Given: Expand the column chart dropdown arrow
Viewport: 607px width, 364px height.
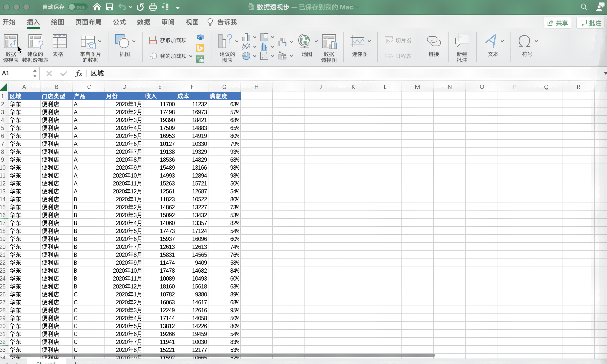Looking at the screenshot, I should tap(254, 37).
